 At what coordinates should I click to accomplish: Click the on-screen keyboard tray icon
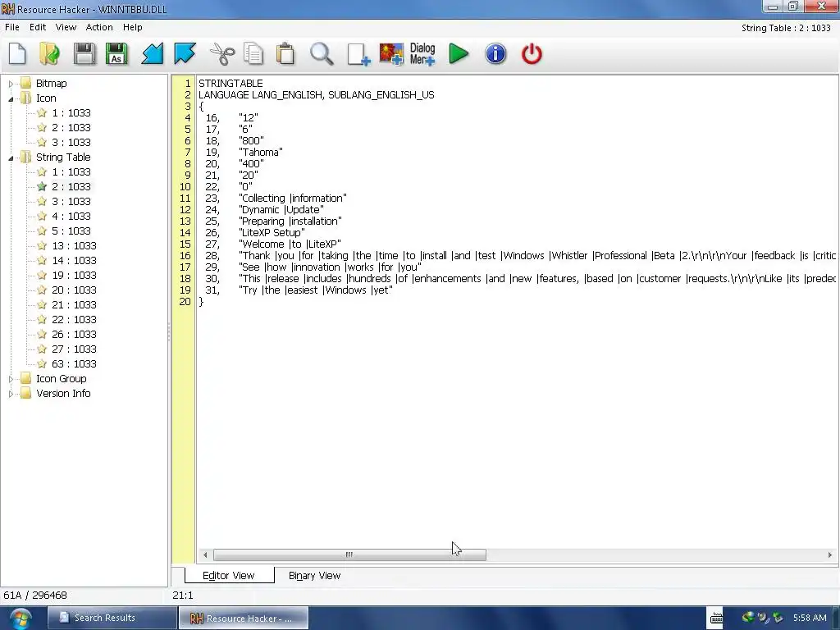pyautogui.click(x=716, y=619)
